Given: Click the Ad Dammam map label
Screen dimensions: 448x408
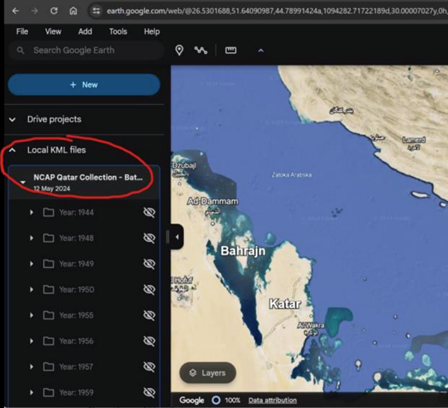Looking at the screenshot, I should pyautogui.click(x=213, y=201).
